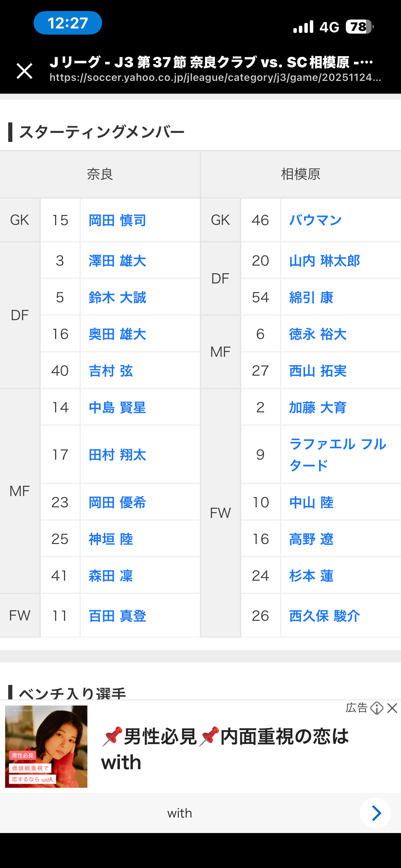Open 鈴木 大誠 player link

click(x=117, y=298)
